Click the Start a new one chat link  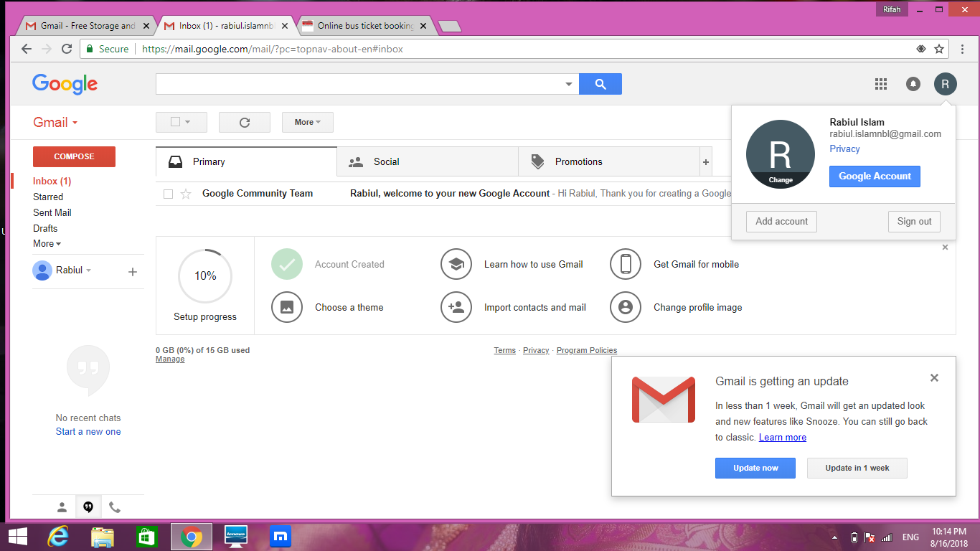point(88,431)
